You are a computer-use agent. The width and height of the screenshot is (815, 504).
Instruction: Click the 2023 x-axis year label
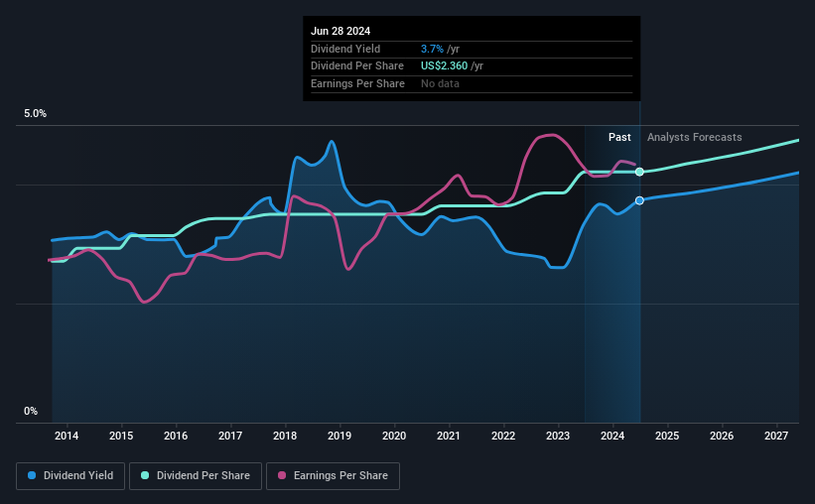558,436
